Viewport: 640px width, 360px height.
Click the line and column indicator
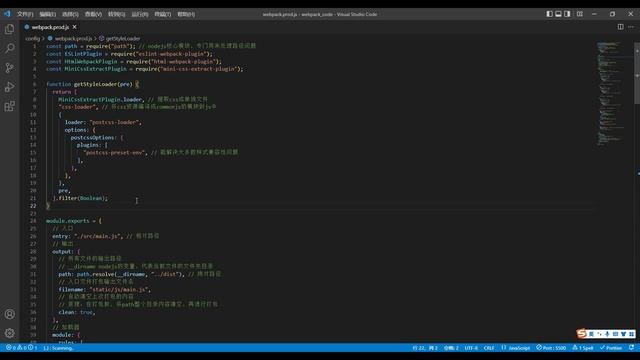(425, 348)
